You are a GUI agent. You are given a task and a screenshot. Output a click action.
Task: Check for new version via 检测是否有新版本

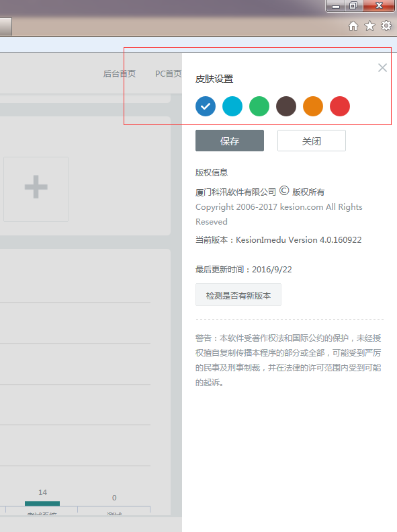pyautogui.click(x=238, y=295)
